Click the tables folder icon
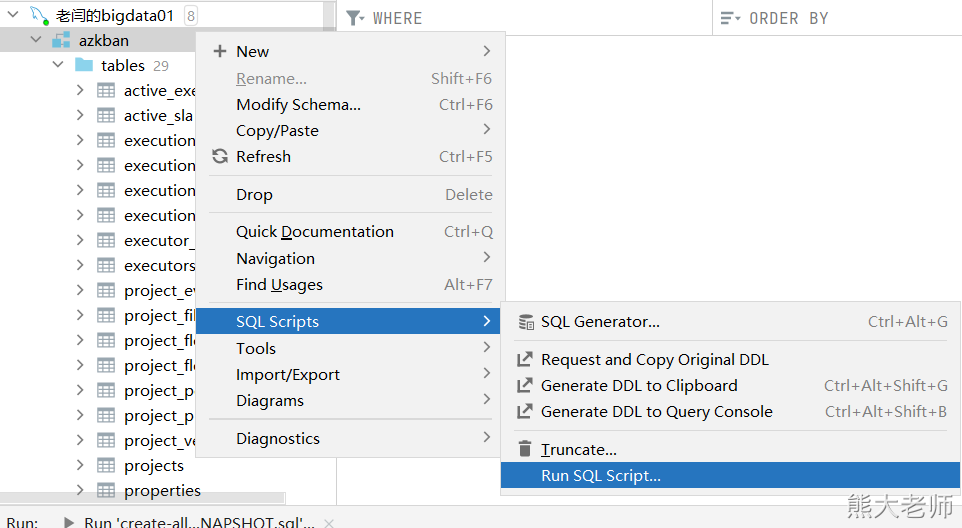962x528 pixels. pyautogui.click(x=84, y=66)
